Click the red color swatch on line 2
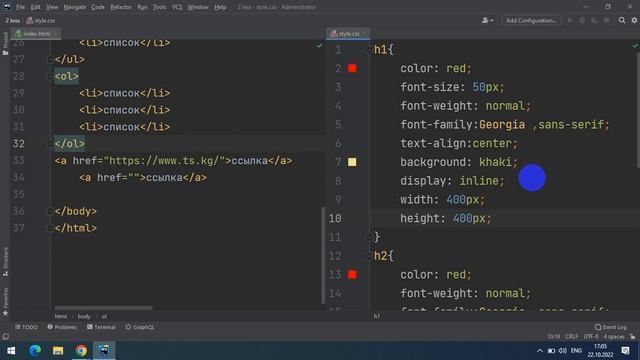640x360 pixels. 352,68
